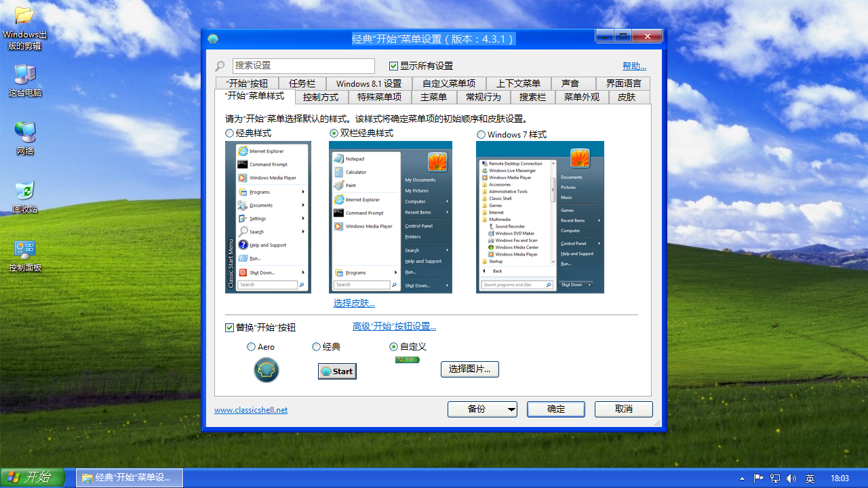Click 备份 button label
Screen dimensions: 868x488
pyautogui.click(x=477, y=409)
